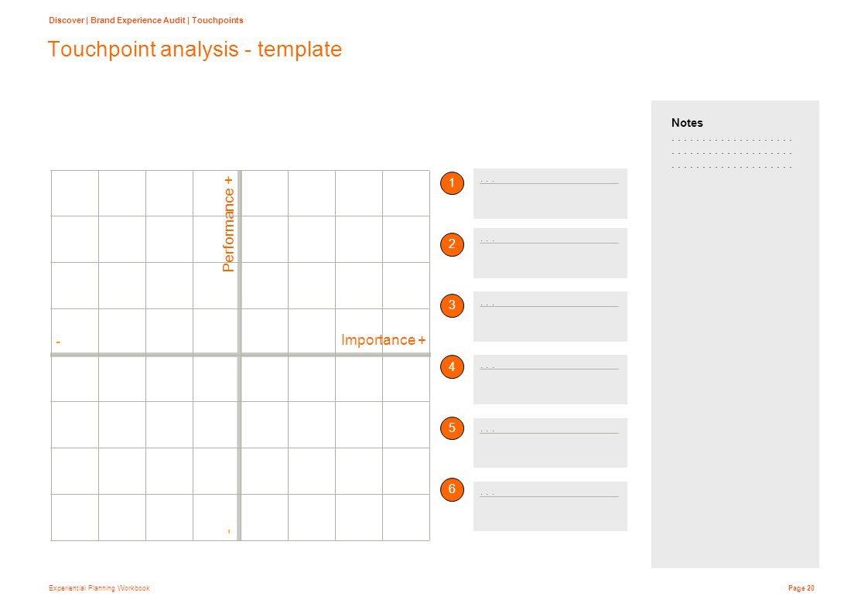
Task: Select the orange circle numbered 2
Action: coord(452,244)
